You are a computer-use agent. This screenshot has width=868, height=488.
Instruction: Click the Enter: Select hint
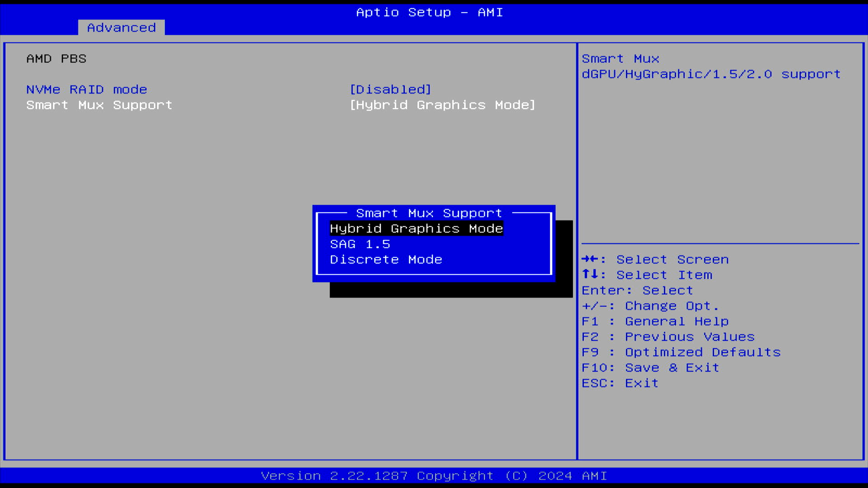(637, 291)
